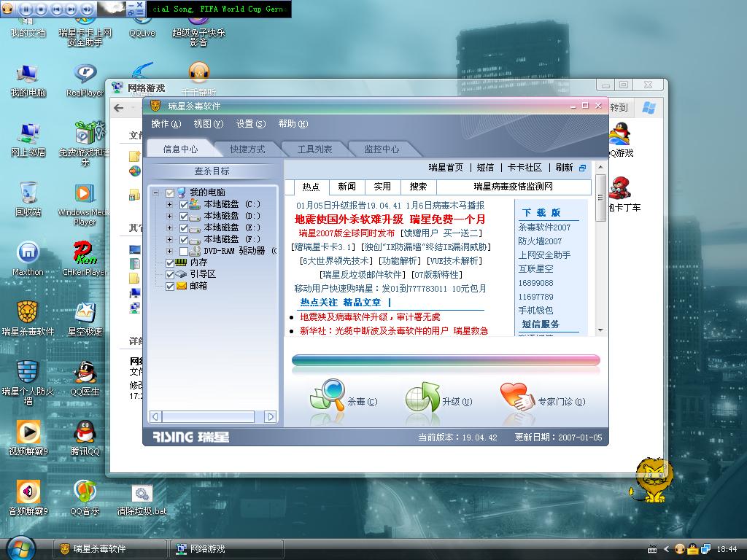
Task: Uncheck 本地磁盘 (F:) checkbox
Action: coord(184,239)
